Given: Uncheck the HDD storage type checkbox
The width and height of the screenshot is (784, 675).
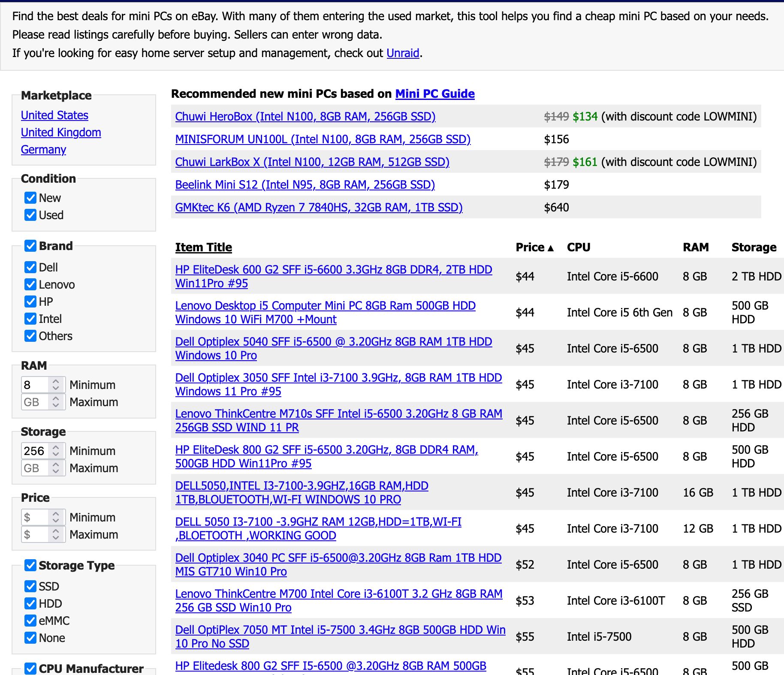Looking at the screenshot, I should [x=30, y=603].
